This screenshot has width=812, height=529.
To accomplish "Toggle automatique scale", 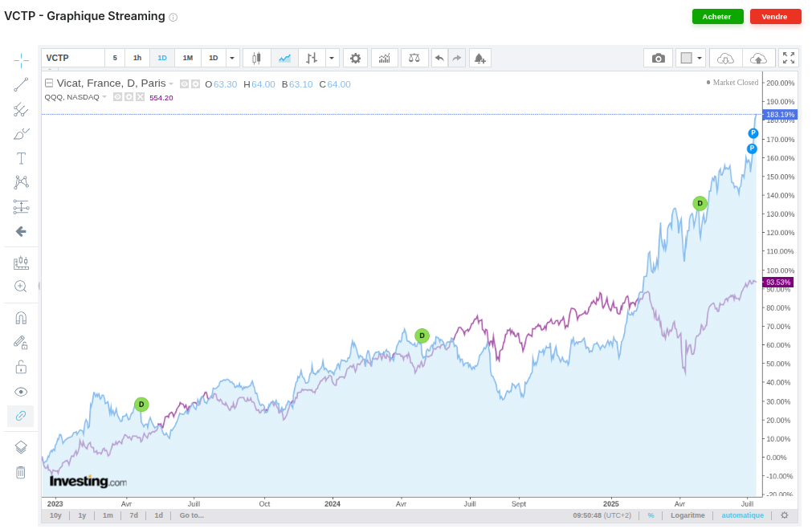I will coord(743,515).
